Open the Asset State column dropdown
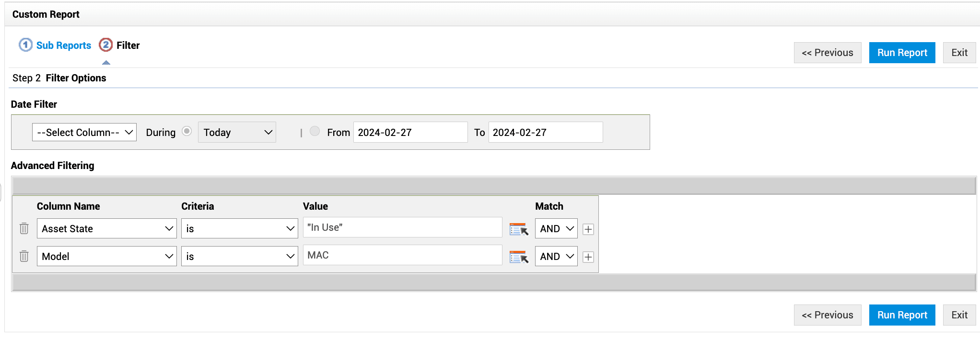Viewport: 980px width, 338px height. pyautogui.click(x=106, y=228)
